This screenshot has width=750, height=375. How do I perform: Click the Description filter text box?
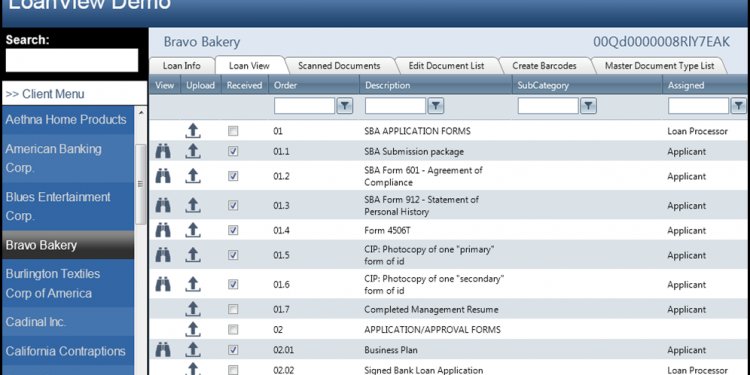[395, 106]
